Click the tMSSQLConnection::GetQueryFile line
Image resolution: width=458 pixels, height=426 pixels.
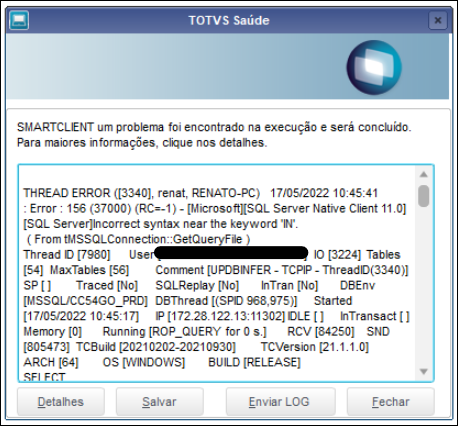pyautogui.click(x=138, y=239)
